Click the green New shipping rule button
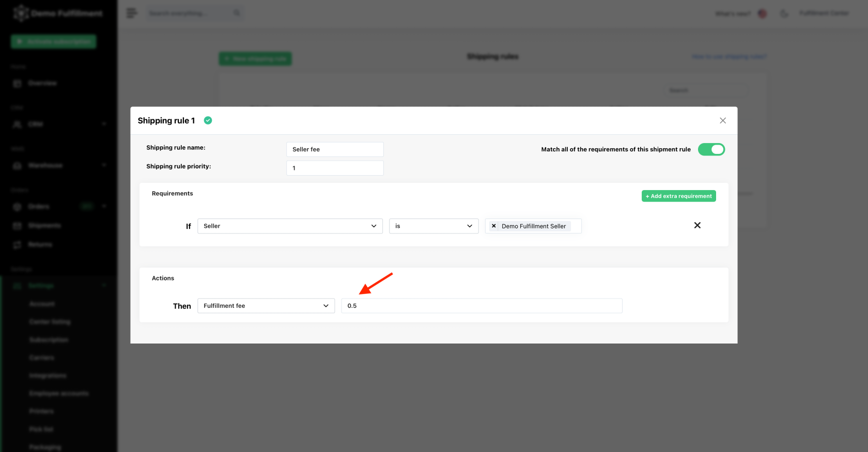Screen dimensions: 868x452 pos(255,58)
